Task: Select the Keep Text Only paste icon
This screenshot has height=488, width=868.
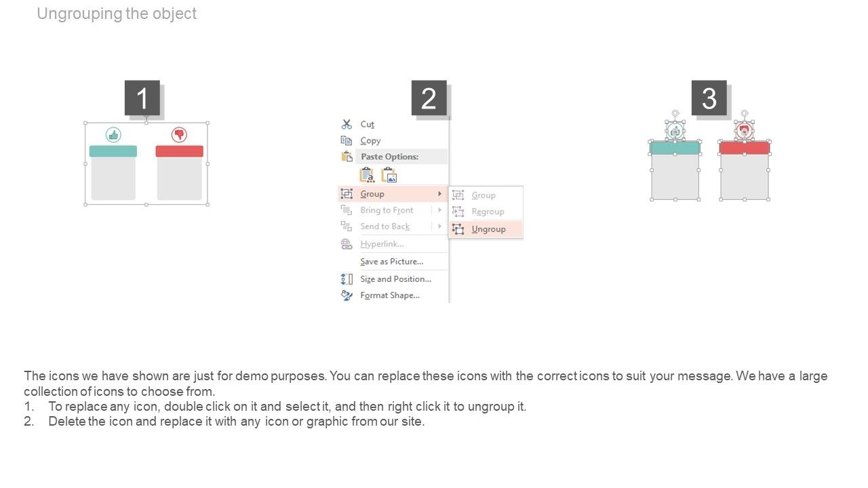Action: pyautogui.click(x=367, y=175)
